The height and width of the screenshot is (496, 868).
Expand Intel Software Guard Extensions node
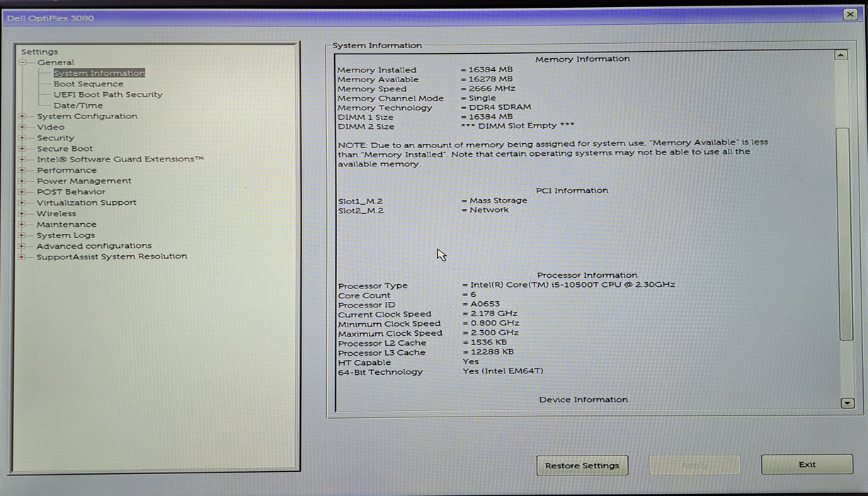point(23,159)
